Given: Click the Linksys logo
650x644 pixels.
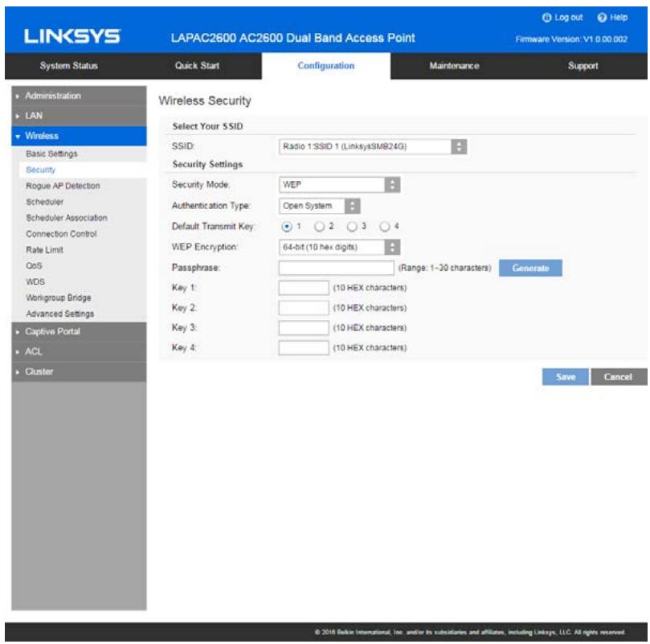Looking at the screenshot, I should pyautogui.click(x=72, y=36).
